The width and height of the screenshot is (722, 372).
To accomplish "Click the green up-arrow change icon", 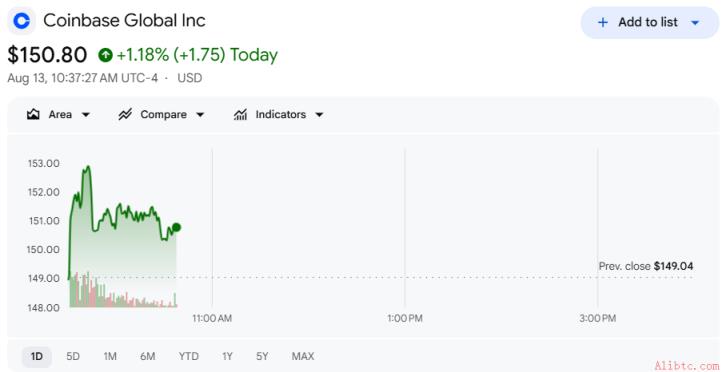I will tap(105, 56).
